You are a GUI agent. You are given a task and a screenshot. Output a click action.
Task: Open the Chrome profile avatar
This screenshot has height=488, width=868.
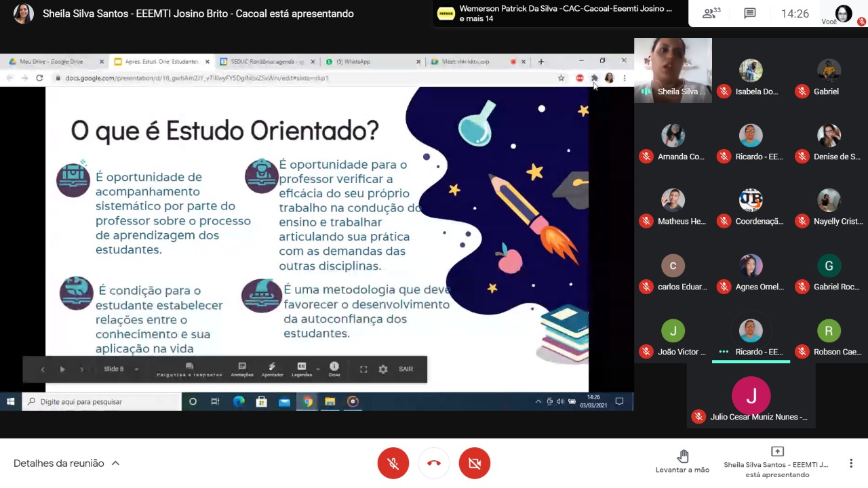click(x=609, y=78)
